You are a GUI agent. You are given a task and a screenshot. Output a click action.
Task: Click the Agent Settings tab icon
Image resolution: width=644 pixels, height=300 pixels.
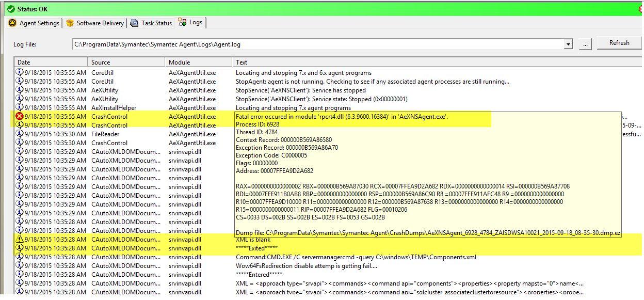(x=13, y=23)
